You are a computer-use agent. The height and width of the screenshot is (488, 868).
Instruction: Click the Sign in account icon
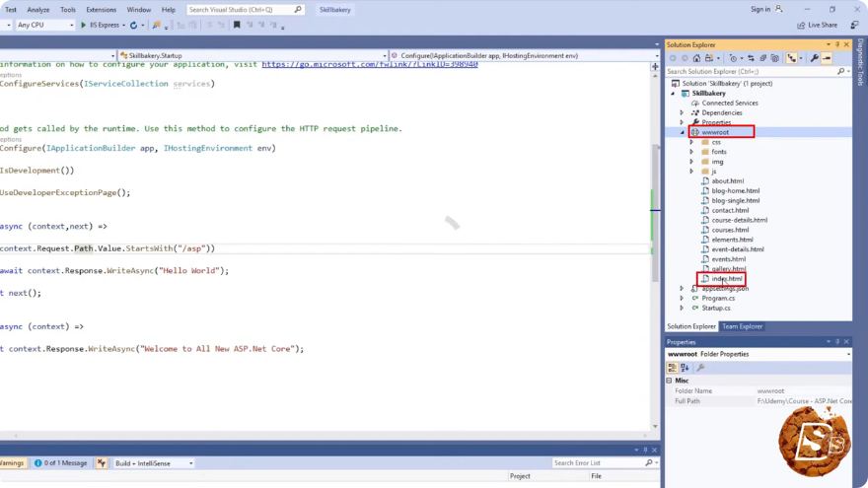click(x=779, y=9)
